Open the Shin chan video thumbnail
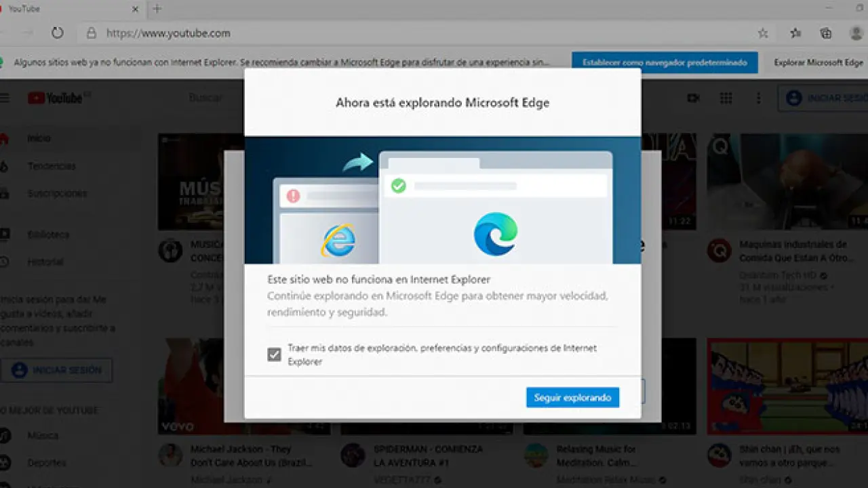 click(787, 386)
